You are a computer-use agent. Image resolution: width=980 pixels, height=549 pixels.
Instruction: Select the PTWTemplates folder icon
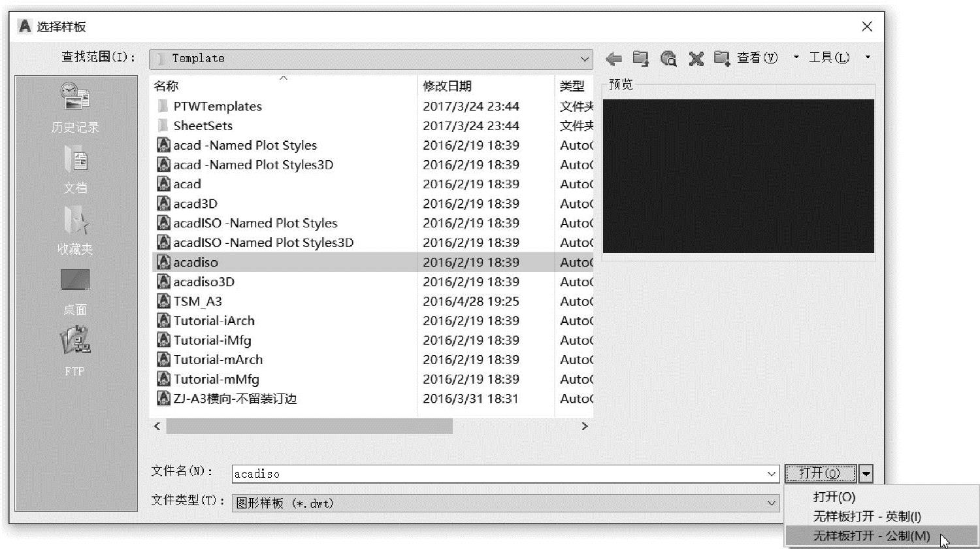click(x=163, y=106)
